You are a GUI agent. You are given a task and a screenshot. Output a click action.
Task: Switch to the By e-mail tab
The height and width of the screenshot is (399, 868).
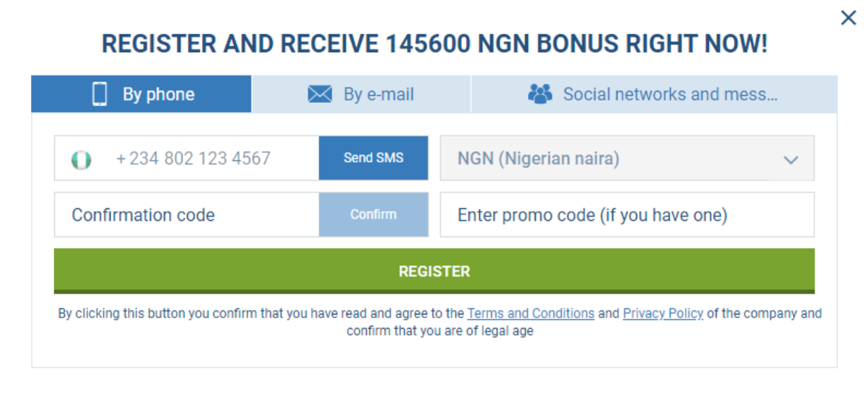[361, 94]
